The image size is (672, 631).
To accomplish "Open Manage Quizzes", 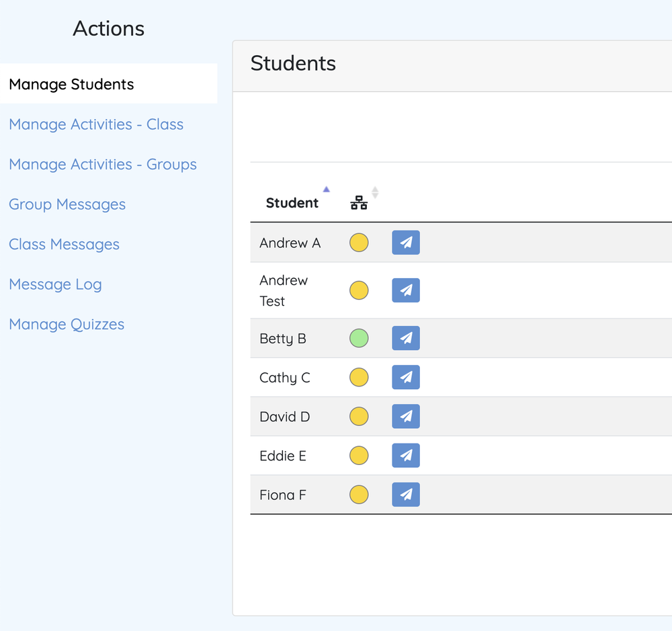I will click(67, 324).
